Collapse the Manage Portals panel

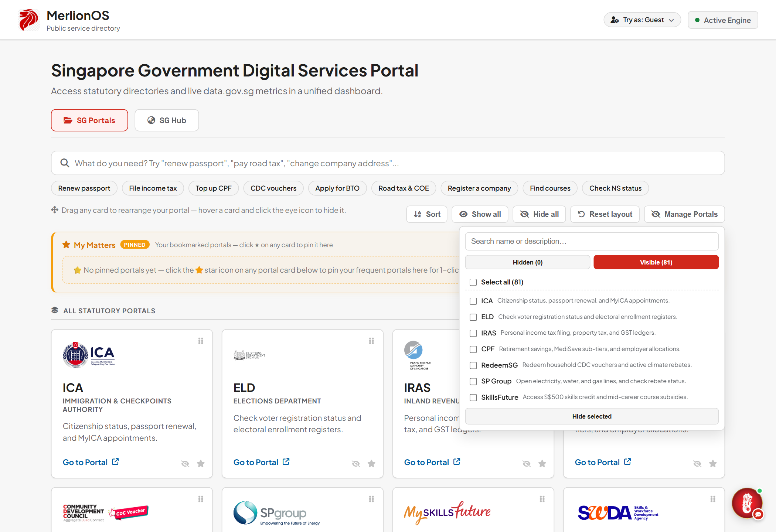(684, 214)
